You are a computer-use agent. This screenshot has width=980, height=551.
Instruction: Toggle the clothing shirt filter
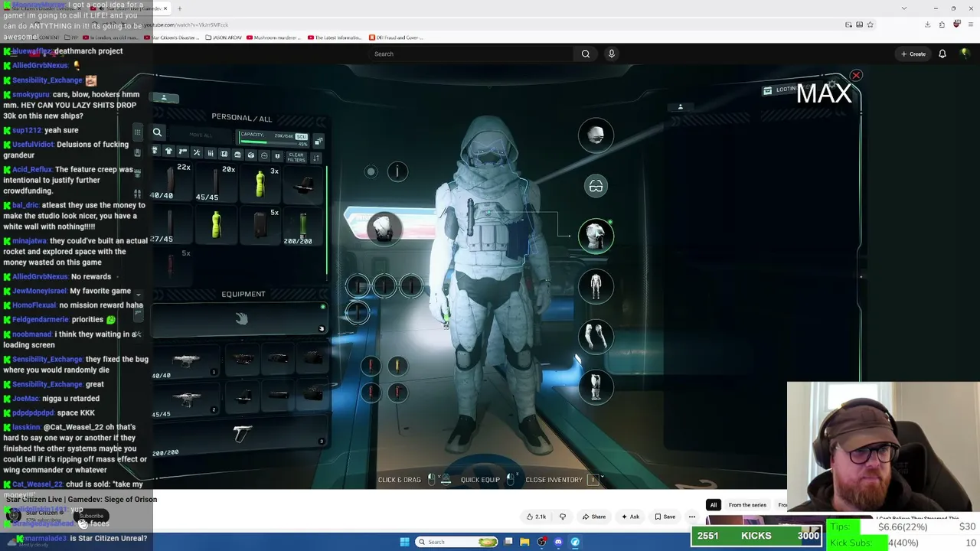pos(168,152)
